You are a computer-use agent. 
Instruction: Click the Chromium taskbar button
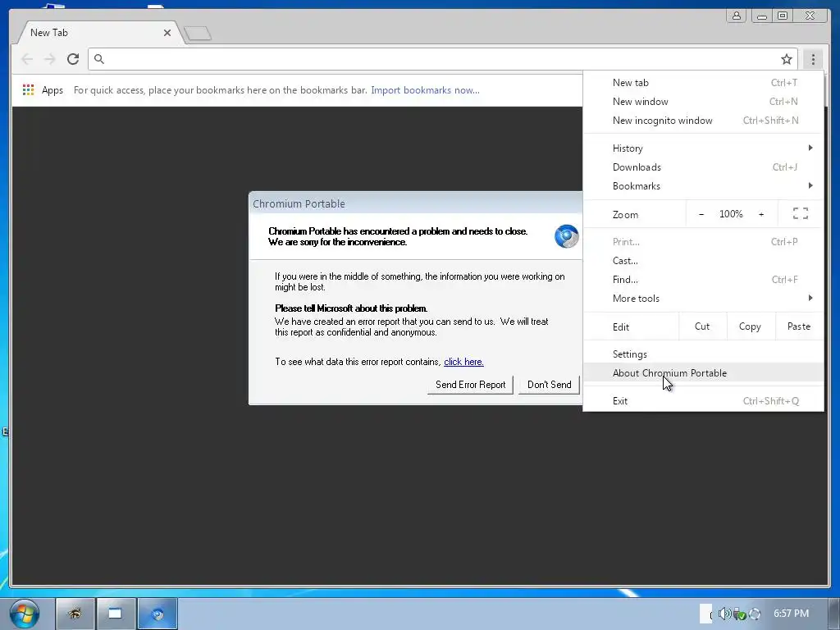point(157,614)
